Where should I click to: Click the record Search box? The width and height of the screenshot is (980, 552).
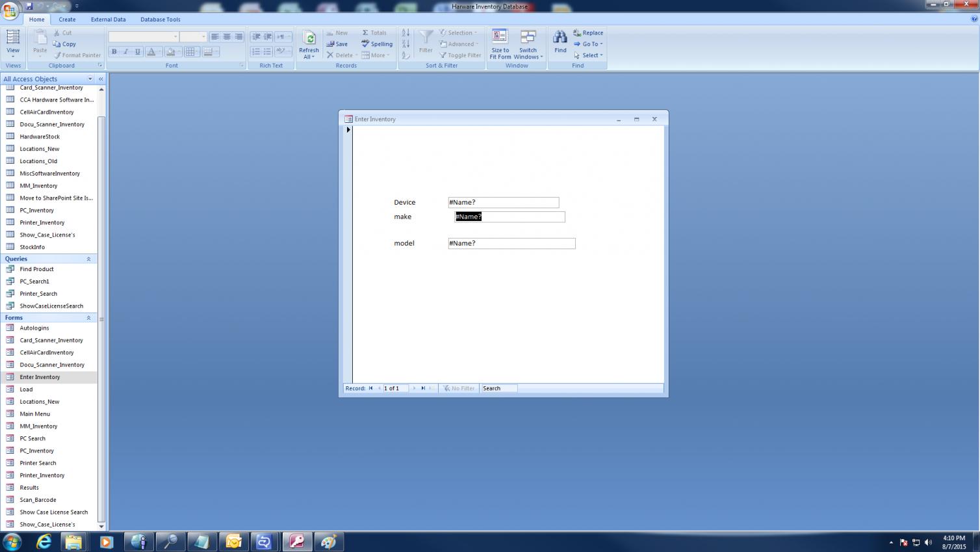pyautogui.click(x=499, y=389)
